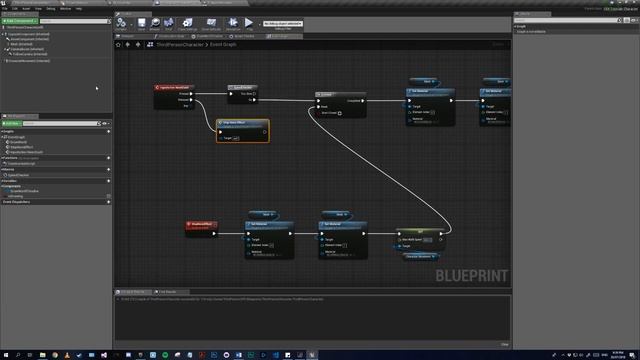Image resolution: width=640 pixels, height=360 pixels.
Task: Click the Max Walk Speed value field on the SET node
Action: tap(427, 240)
